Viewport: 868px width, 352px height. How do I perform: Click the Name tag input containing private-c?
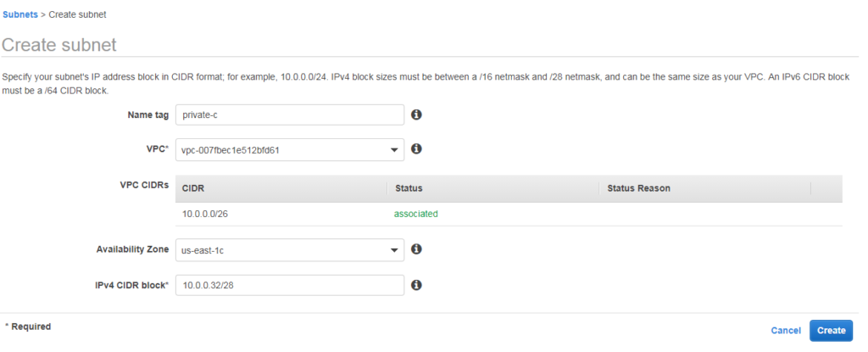tap(290, 115)
